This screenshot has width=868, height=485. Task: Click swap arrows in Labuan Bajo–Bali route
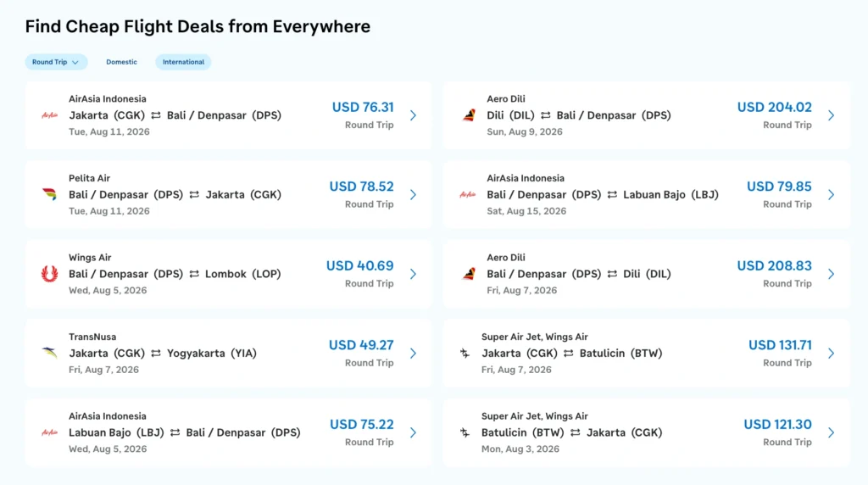[x=175, y=432]
